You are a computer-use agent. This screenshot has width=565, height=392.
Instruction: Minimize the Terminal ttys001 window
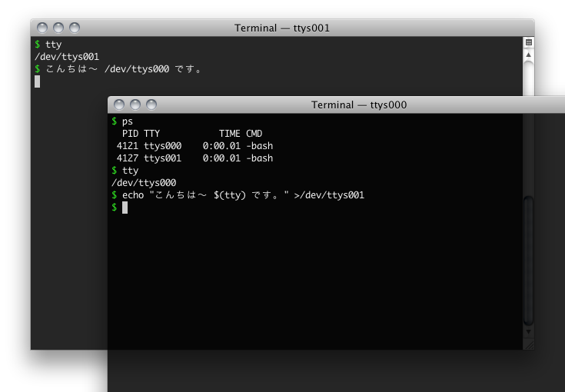point(58,28)
